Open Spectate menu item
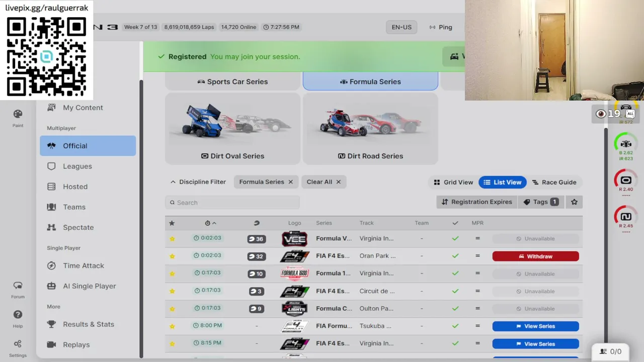Viewport: 644px width, 362px height. [x=88, y=227]
